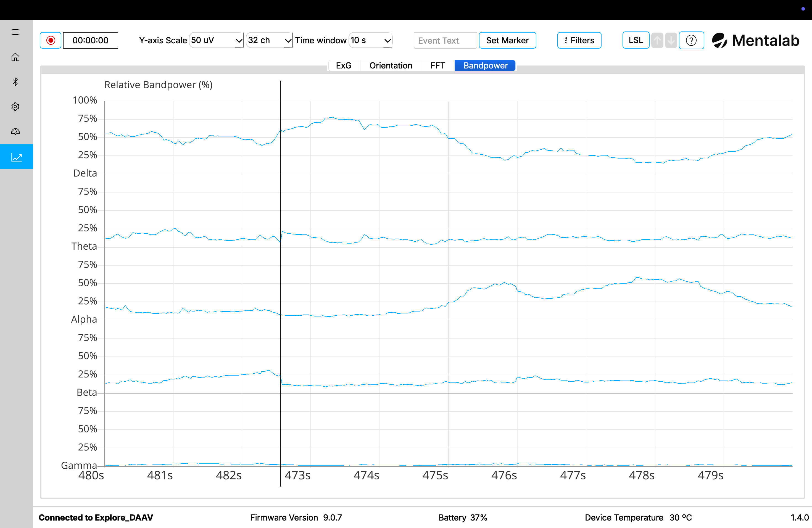Open the hamburger menu in sidebar
This screenshot has height=528, width=812.
tap(15, 32)
